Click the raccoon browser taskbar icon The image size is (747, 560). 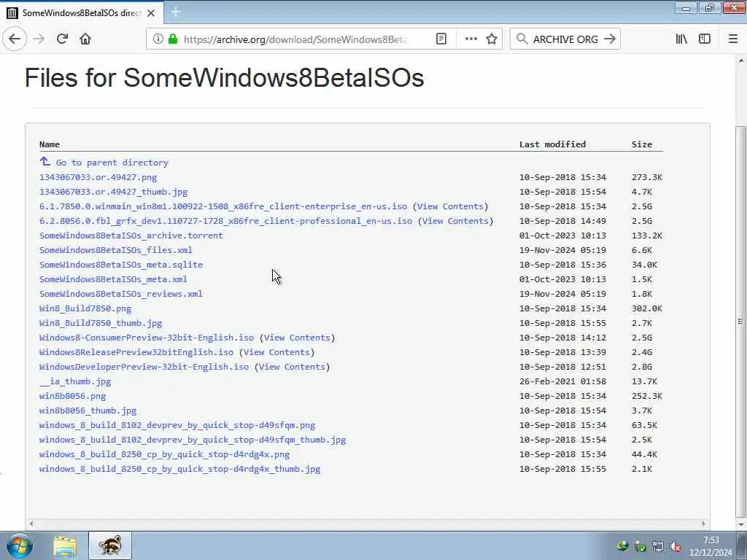point(110,545)
